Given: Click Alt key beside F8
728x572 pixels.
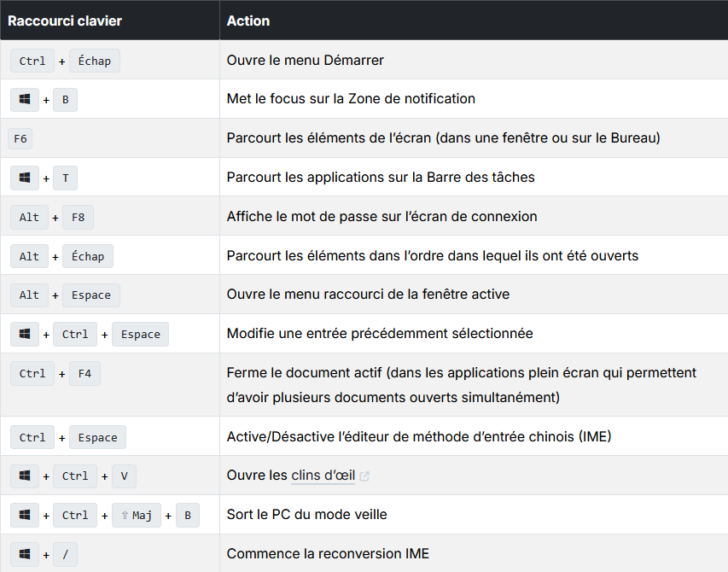Looking at the screenshot, I should click(29, 218).
